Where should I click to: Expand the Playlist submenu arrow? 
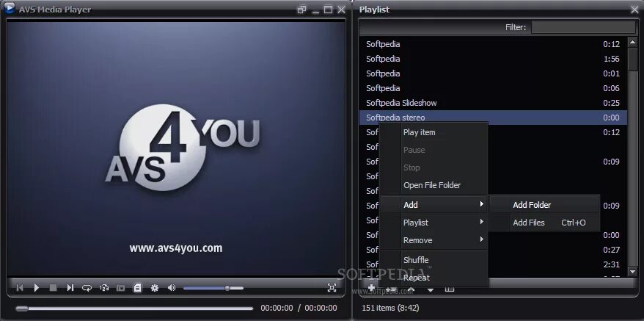pyautogui.click(x=481, y=223)
